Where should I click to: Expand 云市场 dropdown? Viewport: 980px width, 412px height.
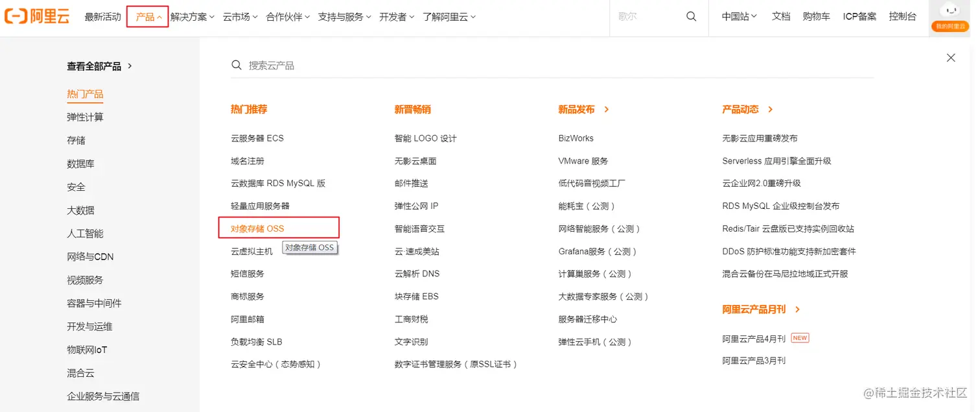[x=240, y=17]
